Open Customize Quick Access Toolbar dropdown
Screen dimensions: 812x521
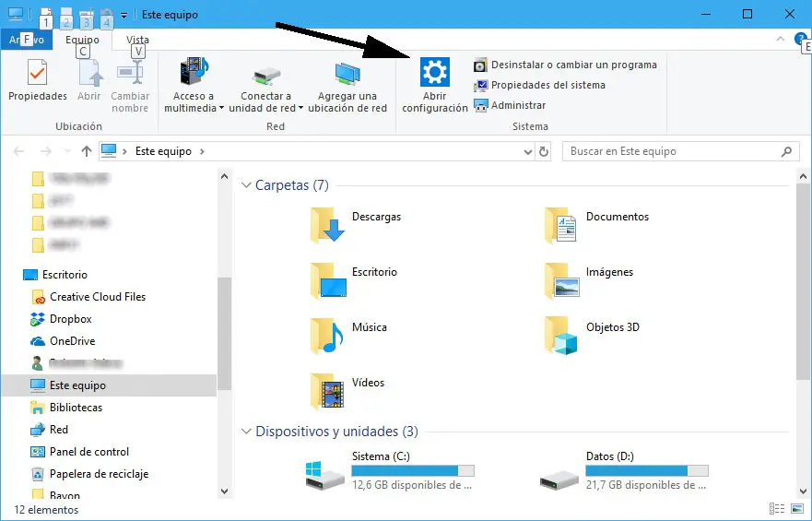point(124,16)
